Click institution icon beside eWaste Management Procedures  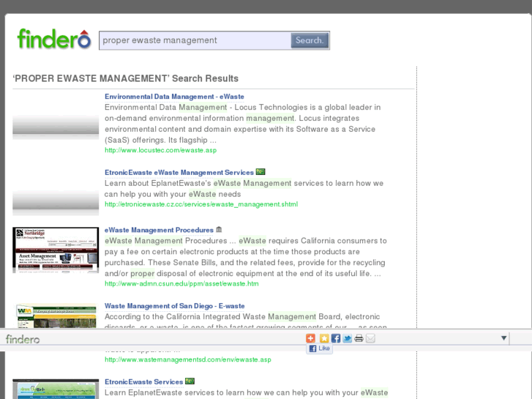tap(219, 230)
